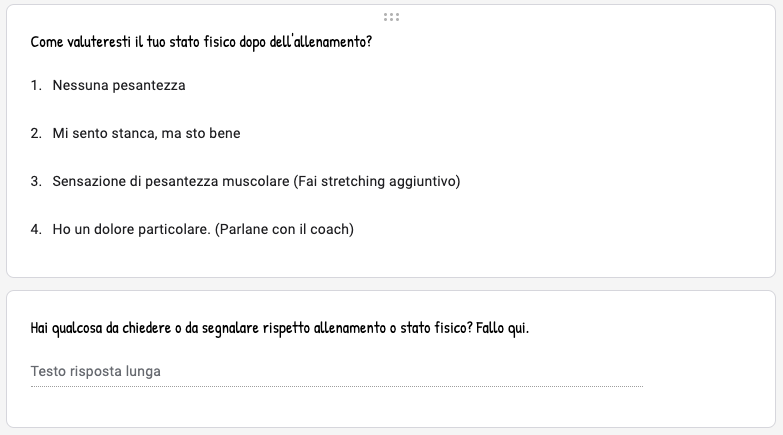Select the option 'Mi sento stanca, ma sto bene'
Screen dimensions: 783x435
click(x=147, y=134)
